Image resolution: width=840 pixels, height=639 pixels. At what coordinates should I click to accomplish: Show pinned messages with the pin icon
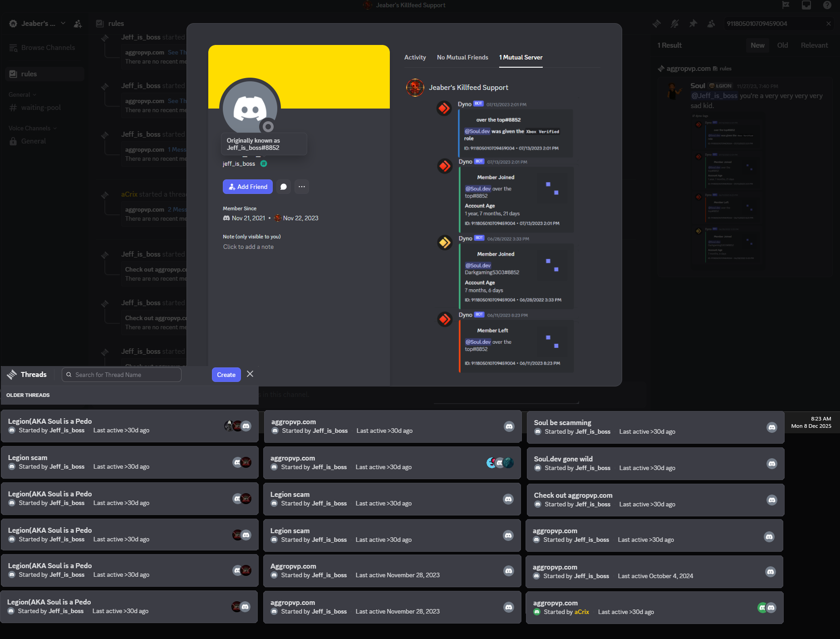coord(693,24)
